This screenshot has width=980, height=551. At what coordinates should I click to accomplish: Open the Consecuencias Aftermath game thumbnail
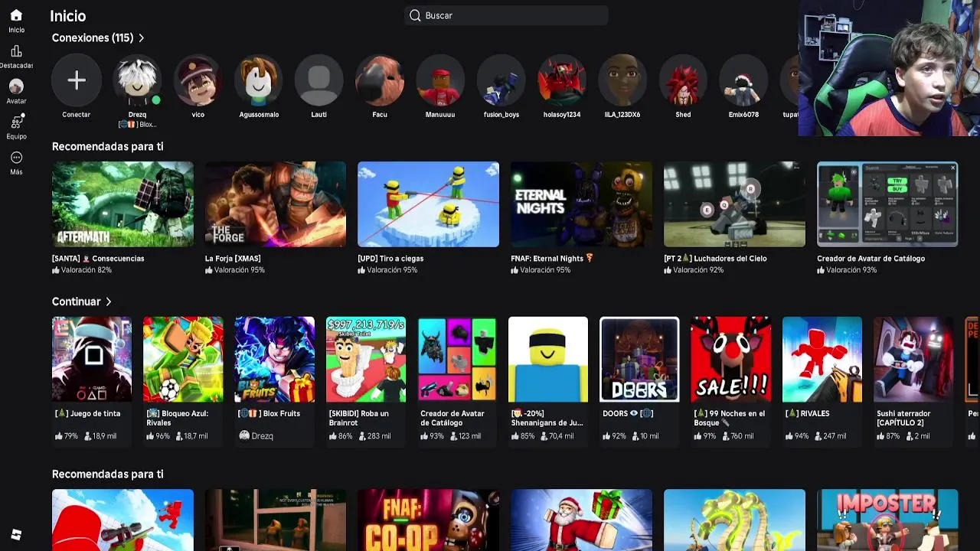[122, 204]
